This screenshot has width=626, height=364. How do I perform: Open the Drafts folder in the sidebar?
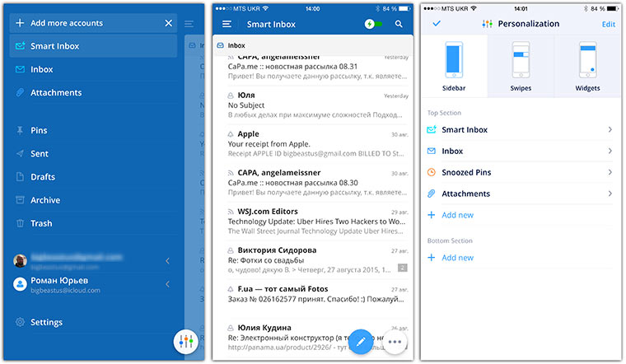coord(93,177)
